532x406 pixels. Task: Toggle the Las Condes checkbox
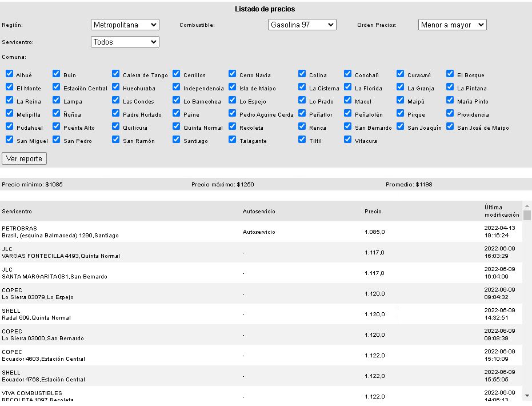pos(116,100)
